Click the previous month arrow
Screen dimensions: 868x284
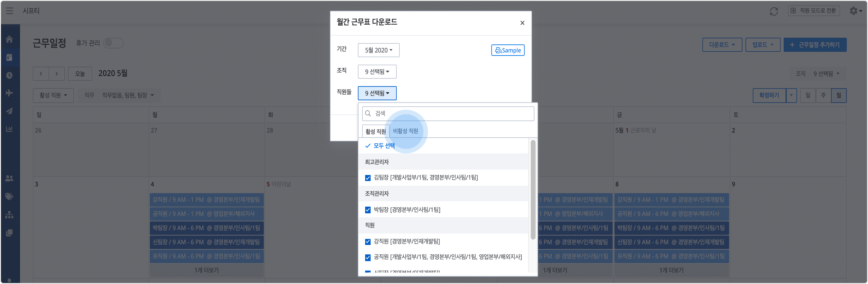coord(41,73)
